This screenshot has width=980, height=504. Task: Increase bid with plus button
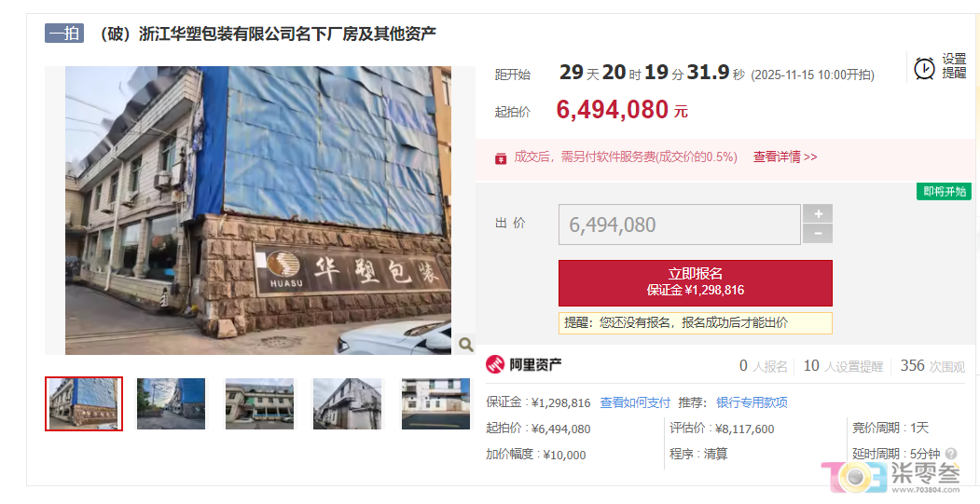[818, 213]
